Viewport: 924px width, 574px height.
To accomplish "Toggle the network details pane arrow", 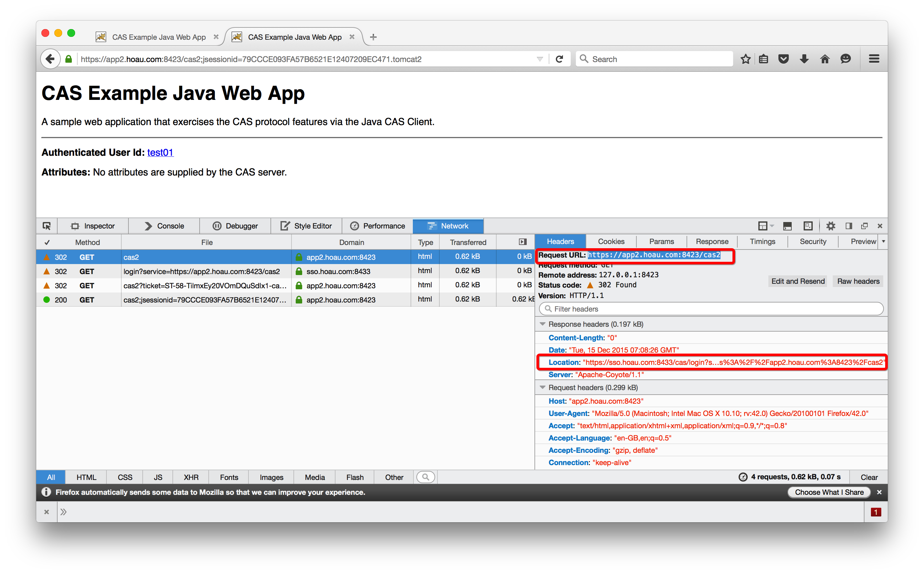I will pyautogui.click(x=523, y=242).
